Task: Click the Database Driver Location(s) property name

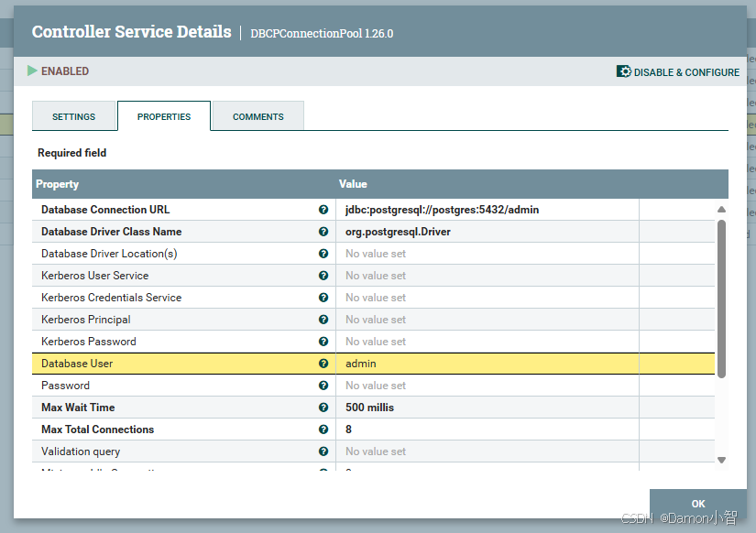Action: pos(109,254)
